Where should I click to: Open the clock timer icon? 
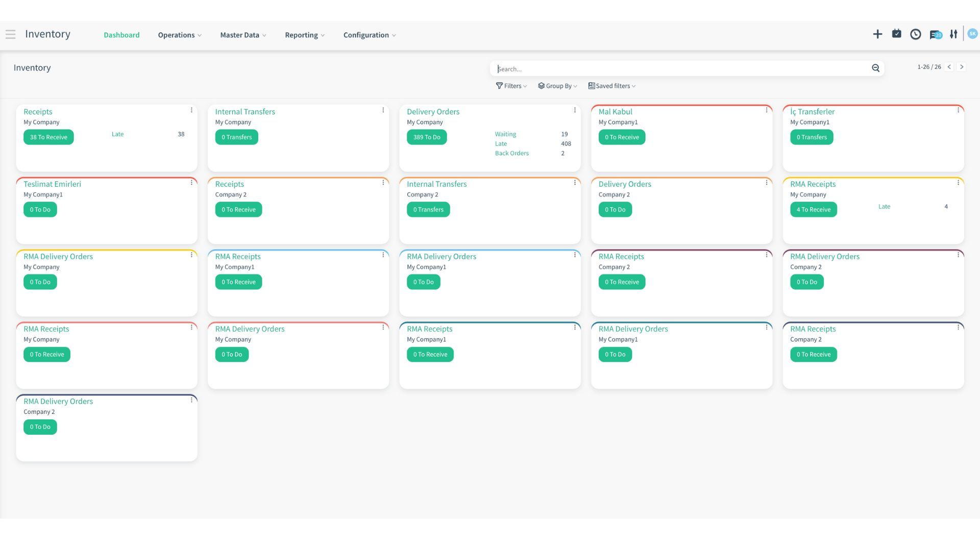916,34
